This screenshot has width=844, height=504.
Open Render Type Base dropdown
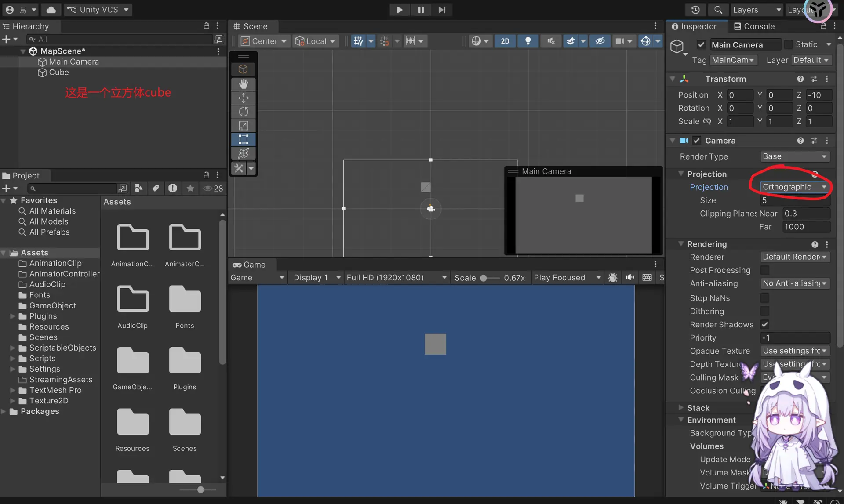795,156
